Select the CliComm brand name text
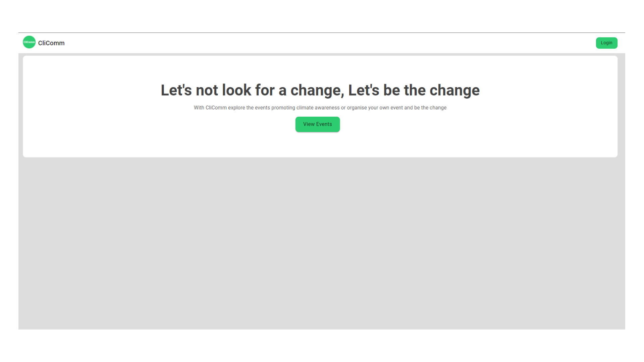 51,43
